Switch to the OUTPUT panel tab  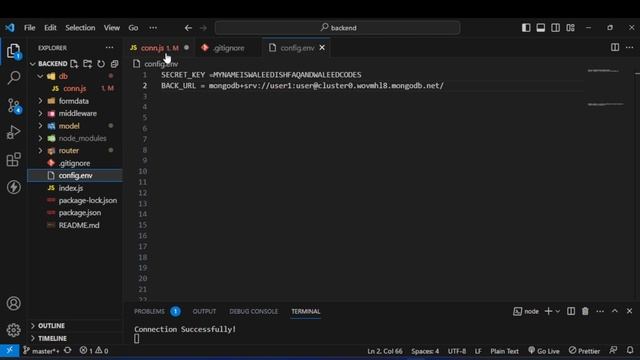204,311
